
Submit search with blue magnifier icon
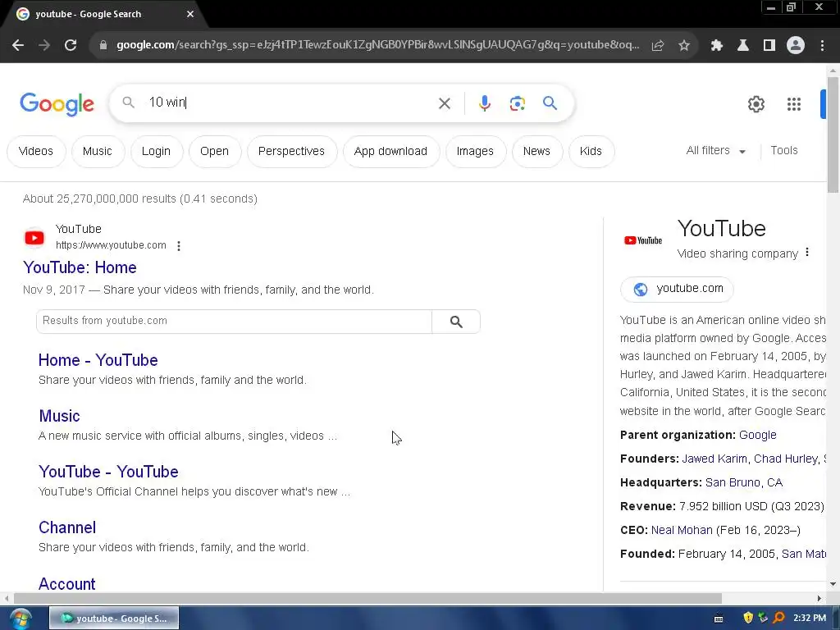click(x=550, y=103)
